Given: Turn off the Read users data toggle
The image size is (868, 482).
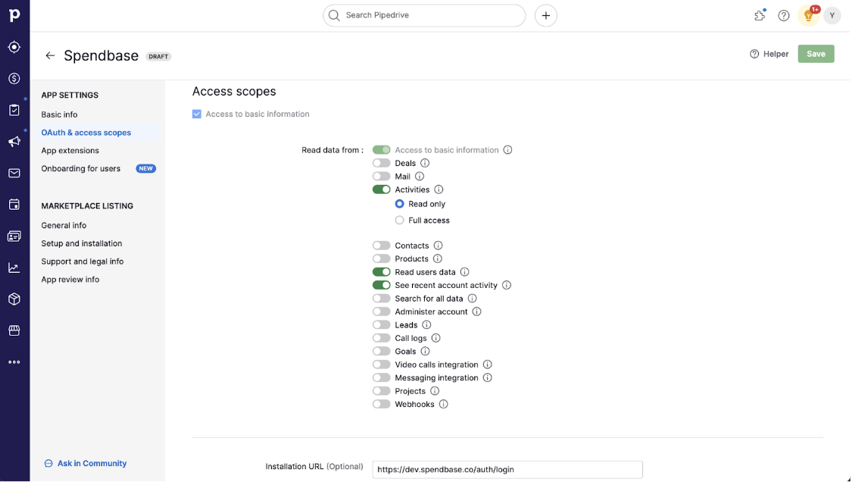Looking at the screenshot, I should pyautogui.click(x=382, y=272).
